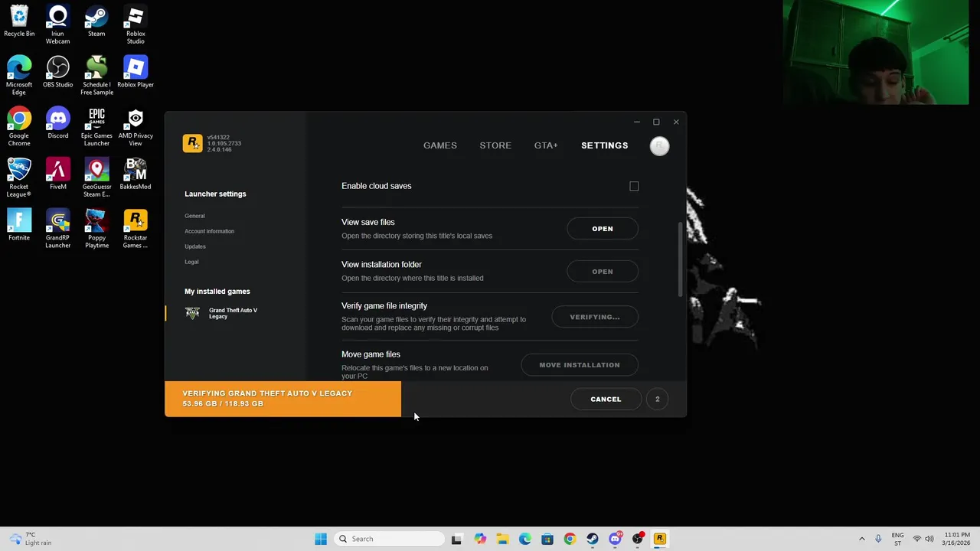
Task: Open the Discord desktop icon
Action: tap(57, 123)
